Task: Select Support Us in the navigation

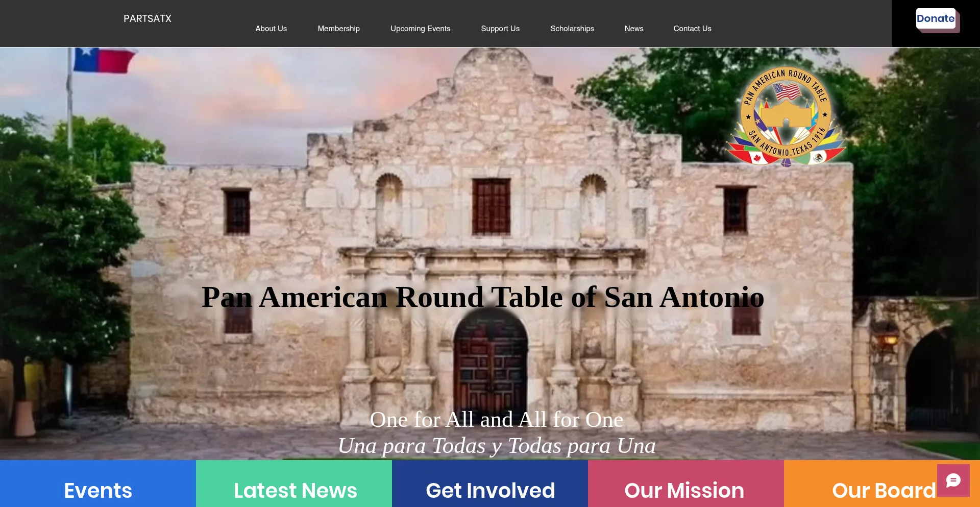Action: coord(500,29)
